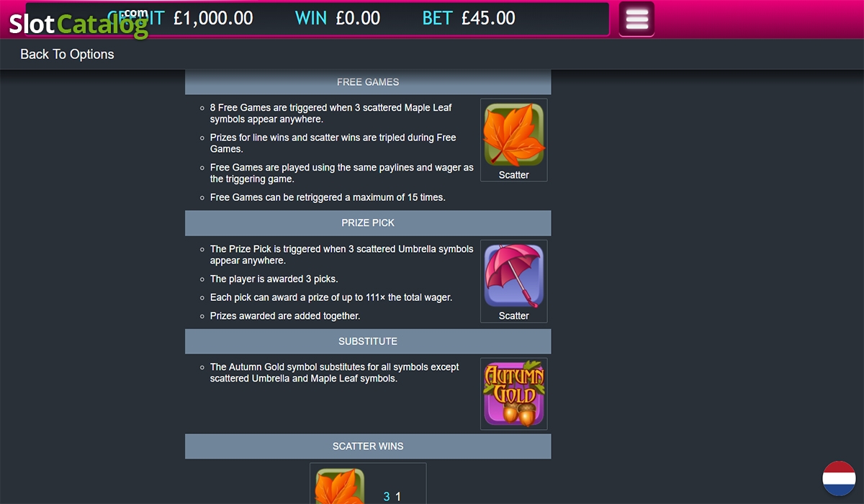Click the WIN £0.00 display
864x504 pixels.
pos(338,18)
